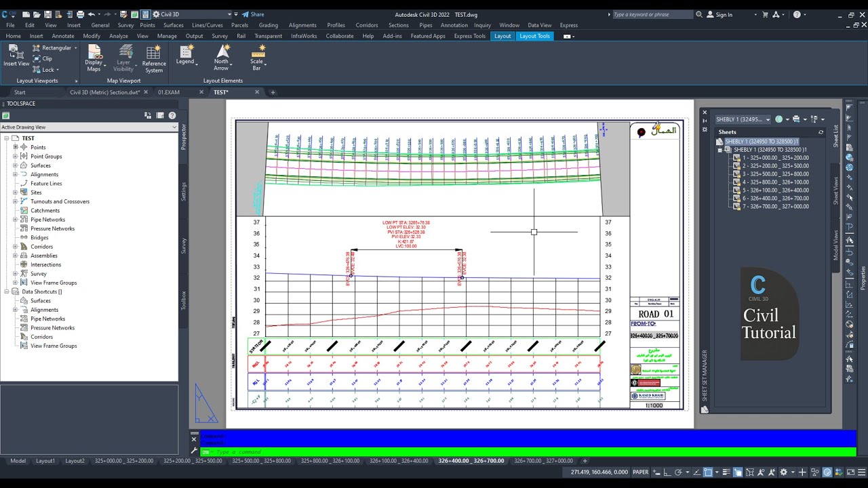Switch to the Layout Tools ribbon tab
Viewport: 868px width, 488px height.
534,36
